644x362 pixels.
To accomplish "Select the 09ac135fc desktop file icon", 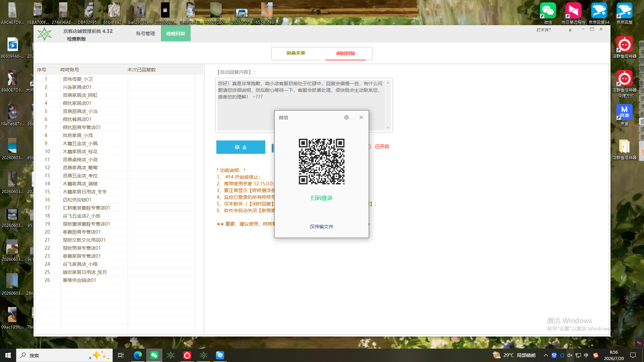I will 12,318.
